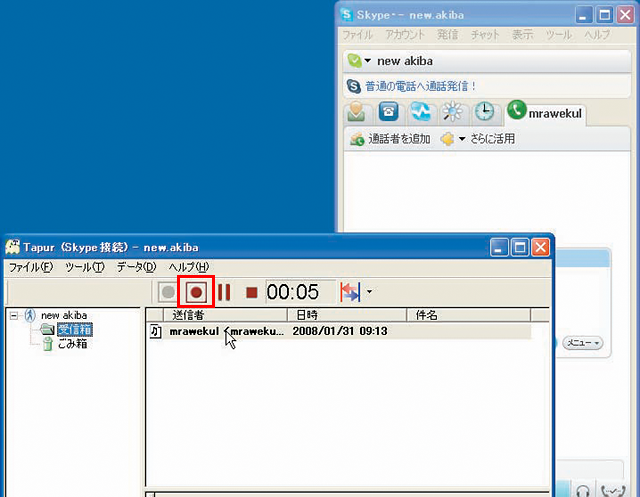Minimize the Skype window

584,16
